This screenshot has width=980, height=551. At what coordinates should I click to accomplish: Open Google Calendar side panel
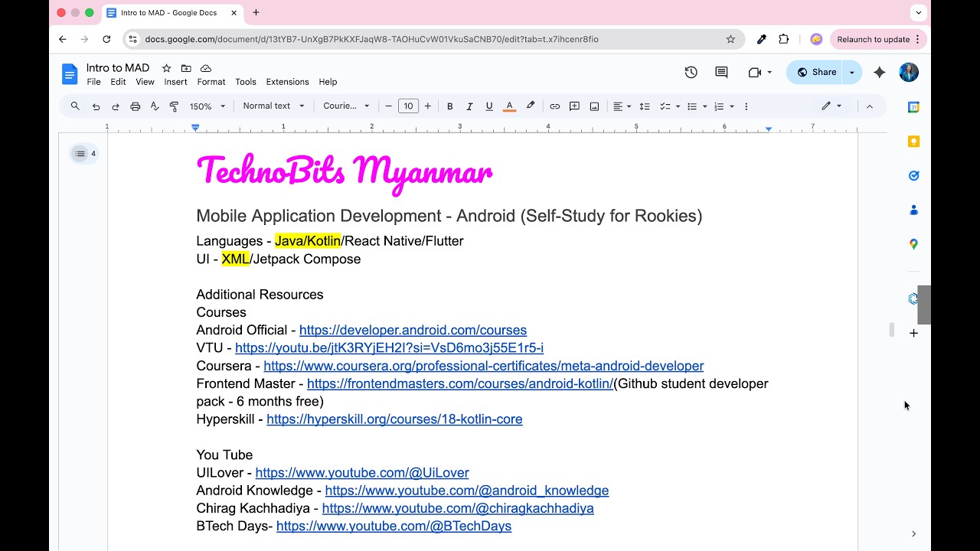(x=913, y=107)
